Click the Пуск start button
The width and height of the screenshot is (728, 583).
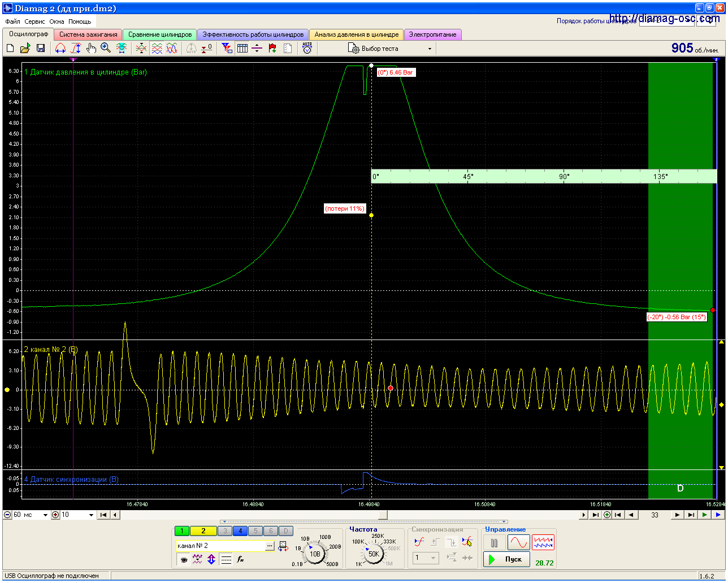(506, 559)
